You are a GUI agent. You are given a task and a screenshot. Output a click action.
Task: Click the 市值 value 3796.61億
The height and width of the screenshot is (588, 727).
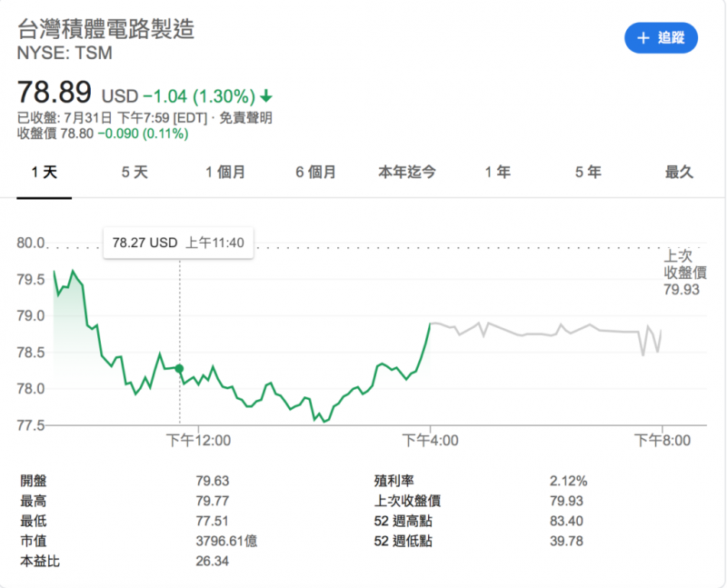(226, 541)
